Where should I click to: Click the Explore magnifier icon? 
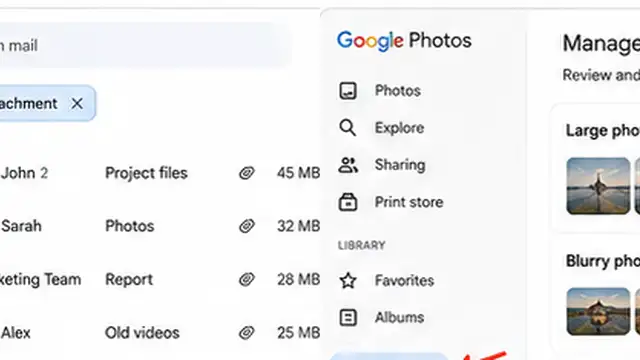click(348, 128)
